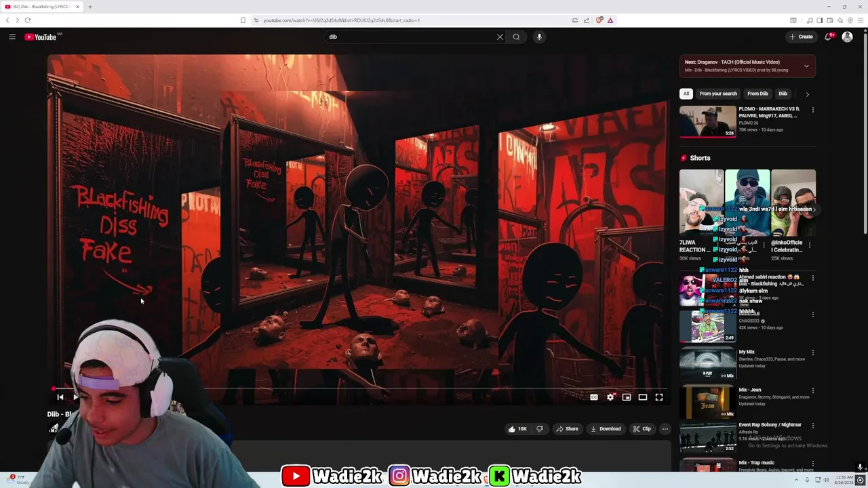The width and height of the screenshot is (868, 488).
Task: Share this page via address bar icon
Action: click(x=587, y=20)
